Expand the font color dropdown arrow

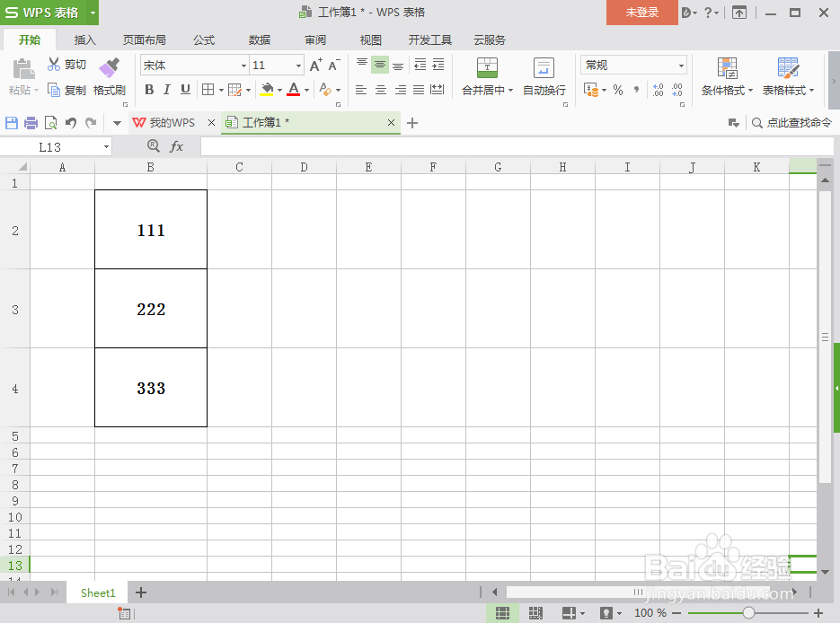click(x=306, y=90)
